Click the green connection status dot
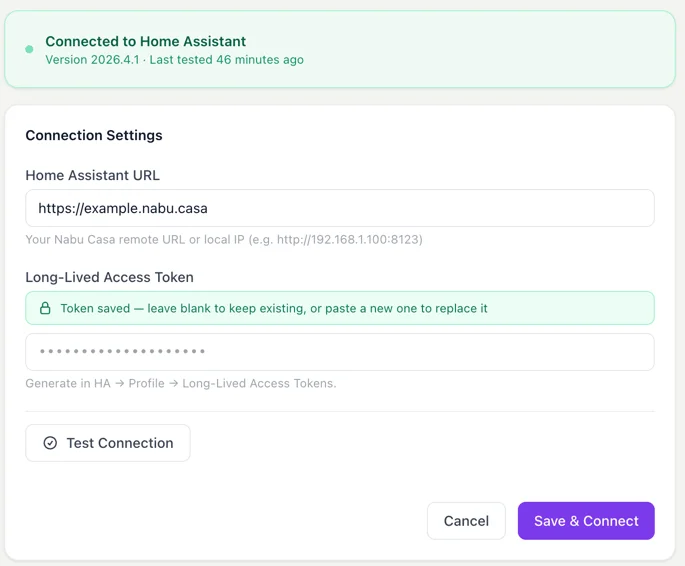This screenshot has width=685, height=566. coord(29,49)
